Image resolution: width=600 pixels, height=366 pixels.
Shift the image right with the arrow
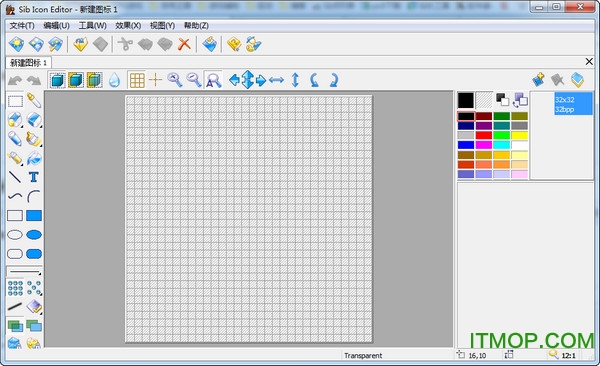[x=261, y=80]
